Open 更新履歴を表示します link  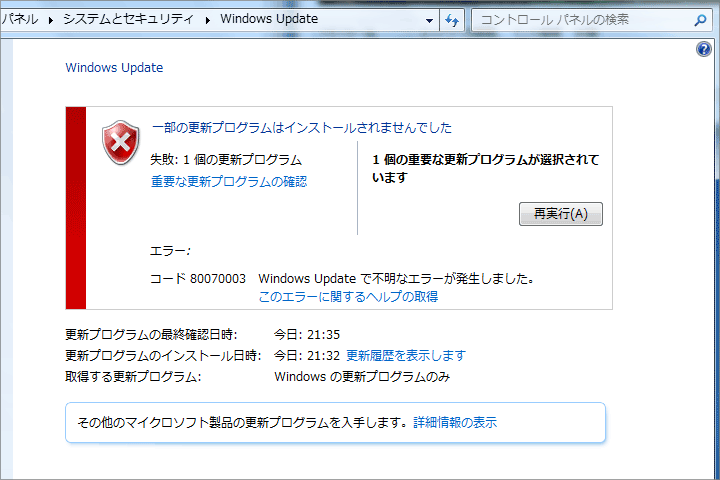(x=406, y=356)
